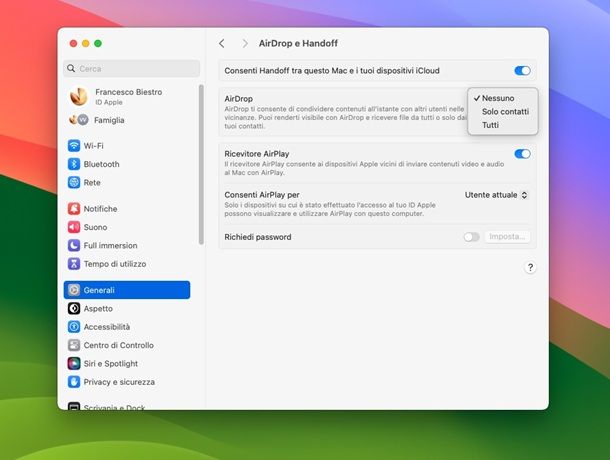The width and height of the screenshot is (610, 460).
Task: Click the Siri e Spotlight icon
Action: [x=74, y=363]
